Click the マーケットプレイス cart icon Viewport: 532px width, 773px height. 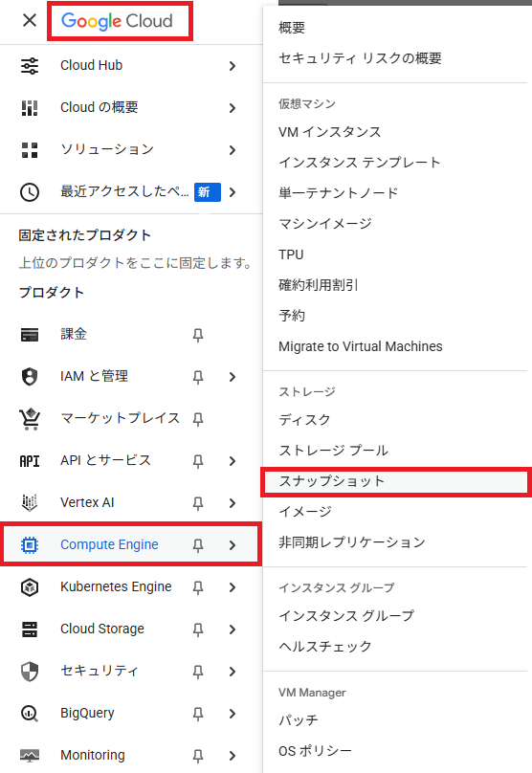[x=30, y=419]
